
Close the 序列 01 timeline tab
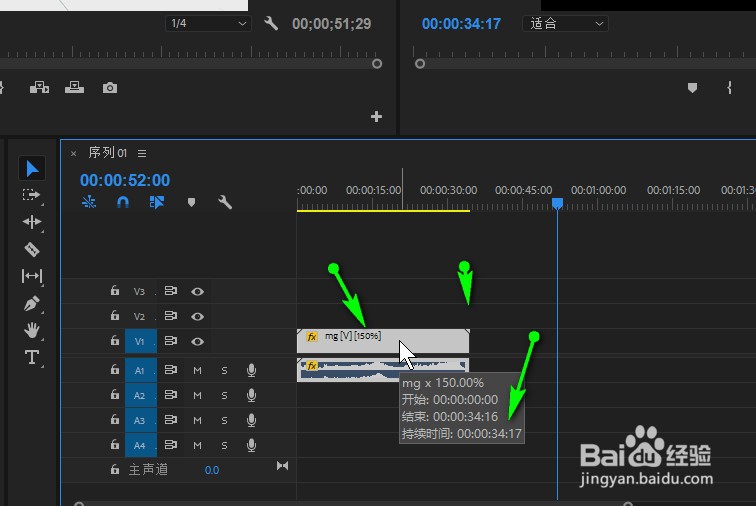click(x=73, y=153)
